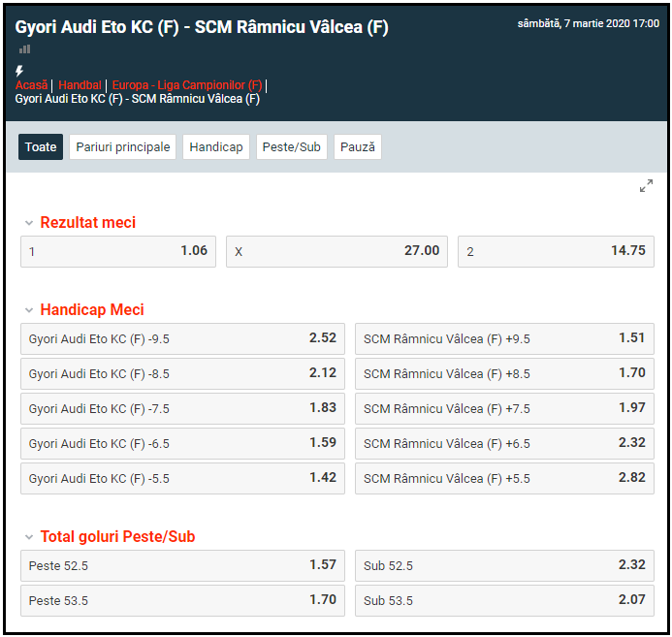Switch to the Peste/Sub tab
672x637 pixels.
pyautogui.click(x=292, y=147)
